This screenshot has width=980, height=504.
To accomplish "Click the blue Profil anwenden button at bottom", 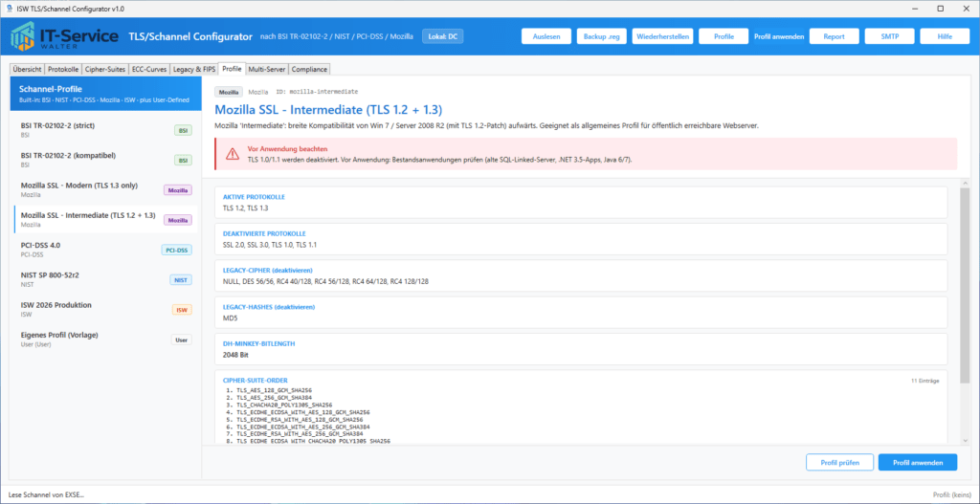I will click(918, 462).
